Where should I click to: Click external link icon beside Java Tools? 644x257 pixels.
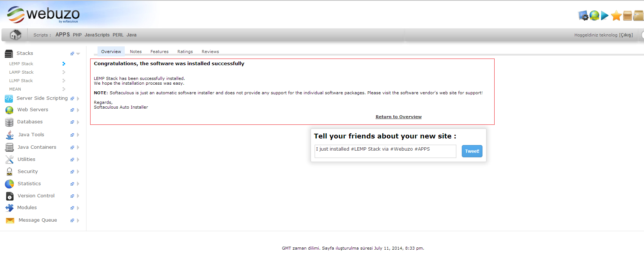click(x=72, y=135)
